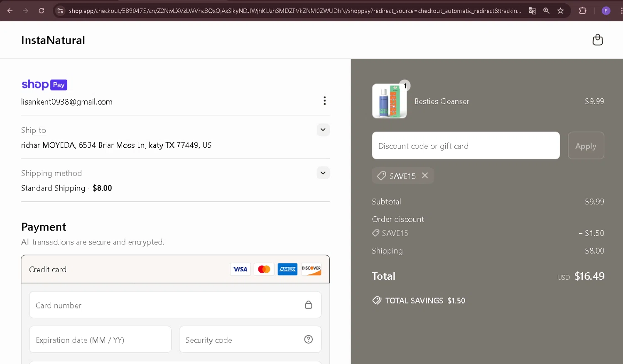Click the browser address bar URL
Viewport: 623px width, 364px height.
[294, 11]
